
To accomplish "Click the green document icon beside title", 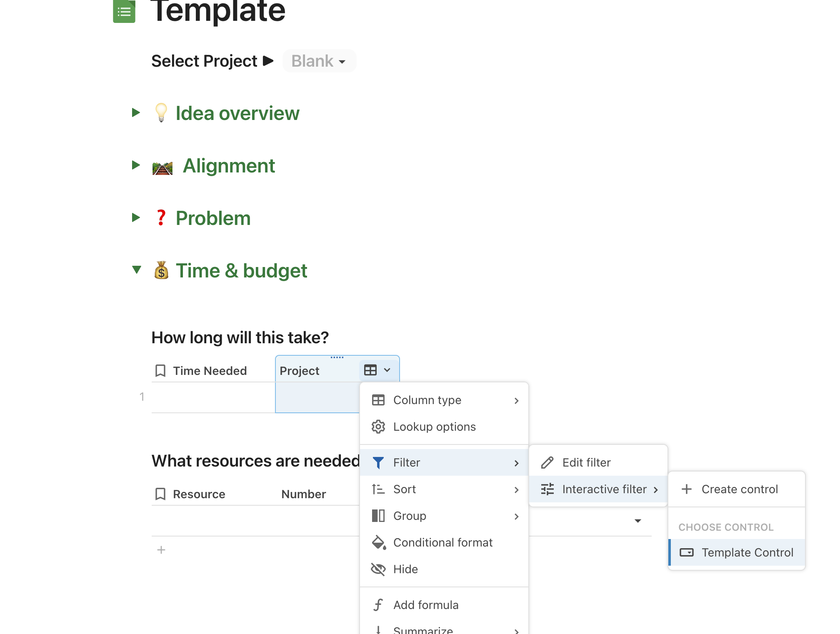I will pos(124,12).
